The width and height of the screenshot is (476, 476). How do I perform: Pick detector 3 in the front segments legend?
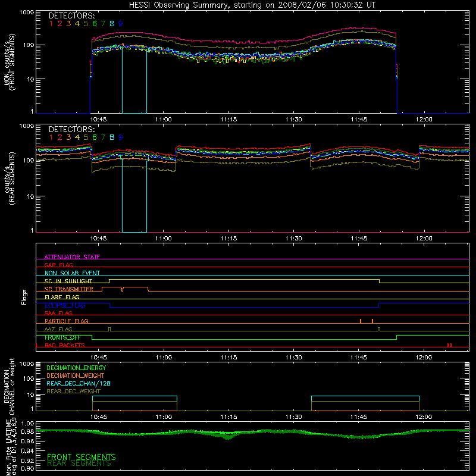pyautogui.click(x=68, y=24)
